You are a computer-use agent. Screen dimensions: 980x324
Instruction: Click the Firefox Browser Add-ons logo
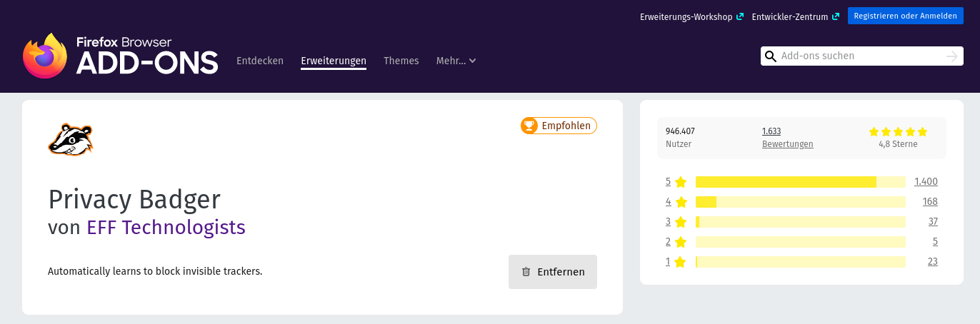tap(120, 56)
